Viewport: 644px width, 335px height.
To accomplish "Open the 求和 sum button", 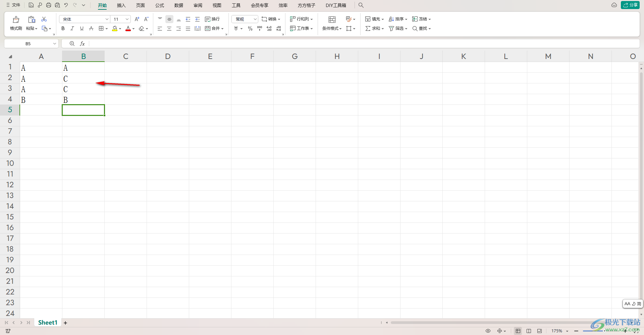I will point(374,28).
